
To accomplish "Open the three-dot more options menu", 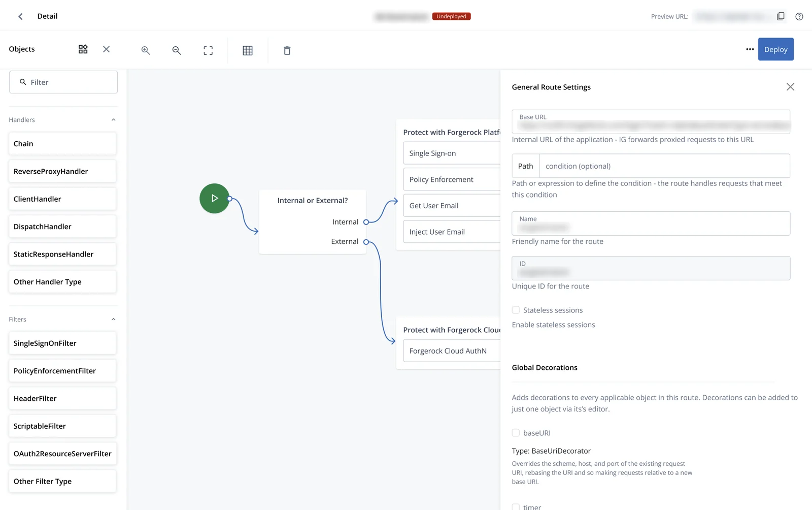I will [x=750, y=49].
